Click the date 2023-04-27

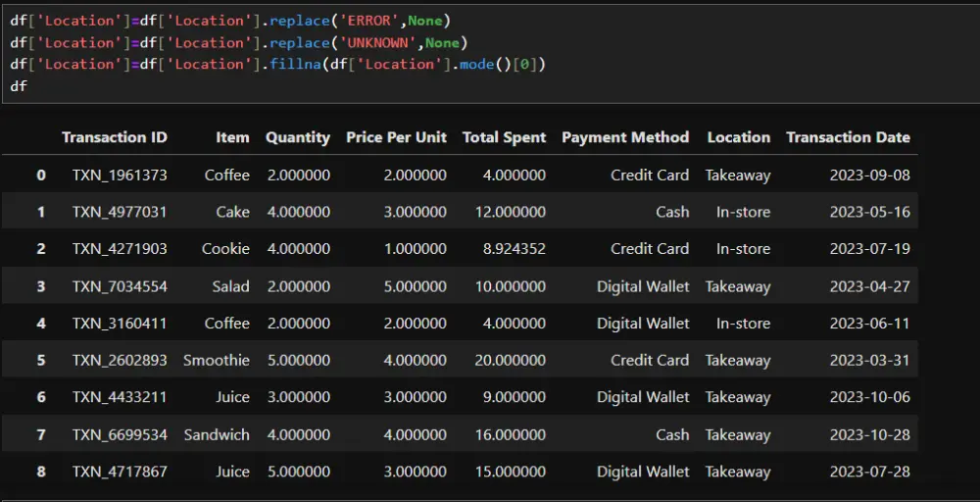point(869,286)
